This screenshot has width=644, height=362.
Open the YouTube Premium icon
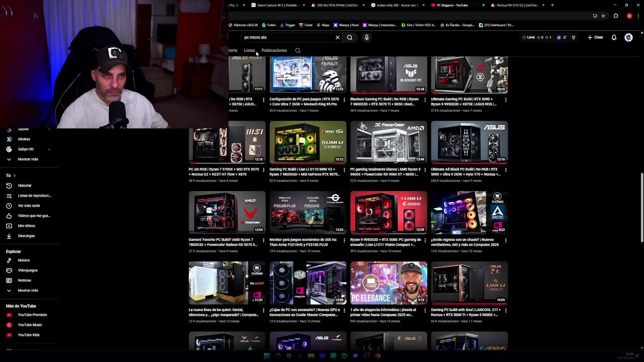pyautogui.click(x=9, y=315)
